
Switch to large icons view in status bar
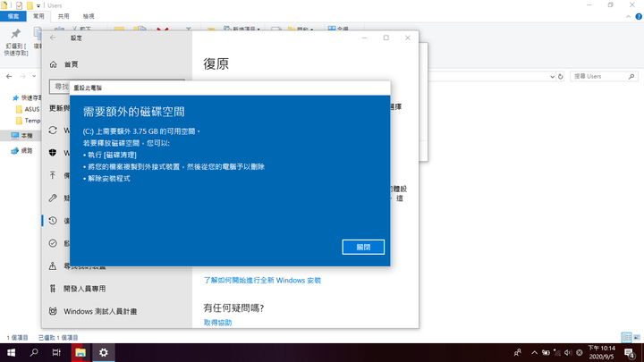[x=637, y=337]
